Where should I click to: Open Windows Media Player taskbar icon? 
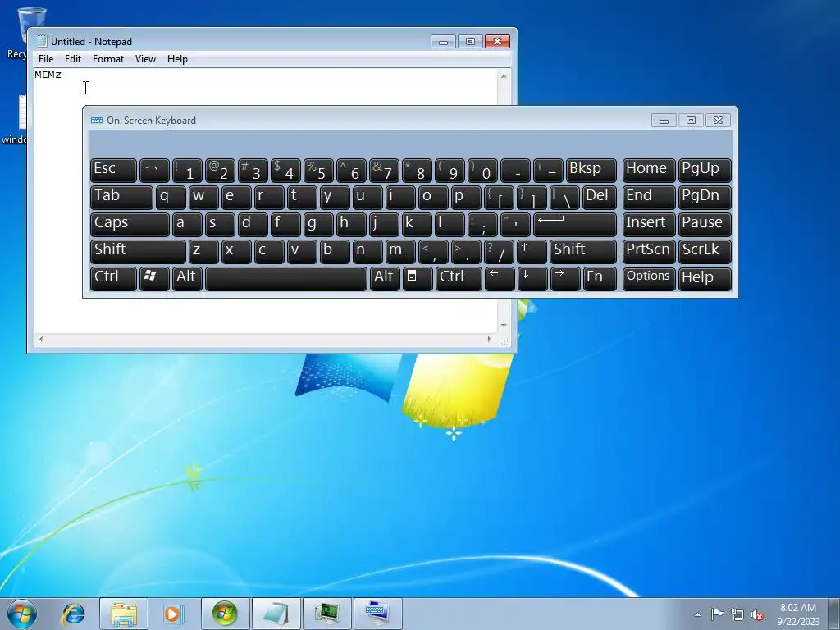172,614
